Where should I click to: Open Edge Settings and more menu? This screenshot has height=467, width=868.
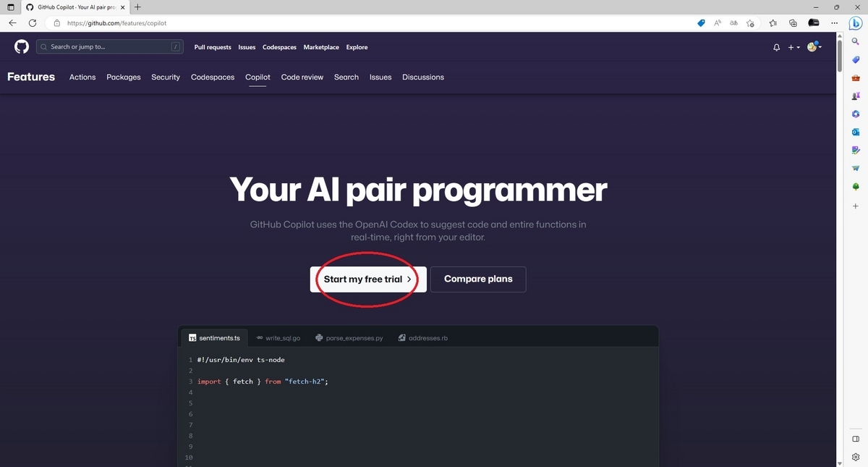[834, 23]
